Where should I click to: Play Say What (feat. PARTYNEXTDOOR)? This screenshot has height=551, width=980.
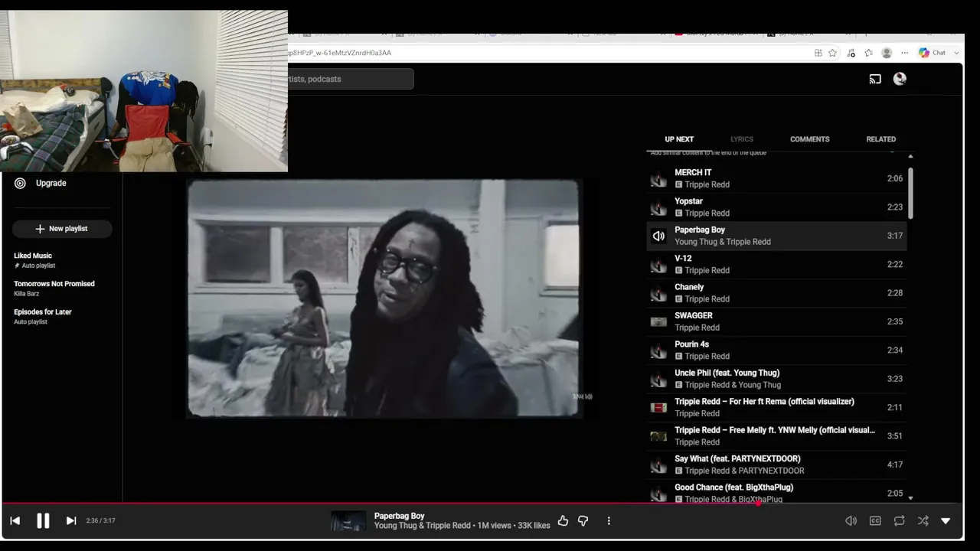tap(776, 465)
